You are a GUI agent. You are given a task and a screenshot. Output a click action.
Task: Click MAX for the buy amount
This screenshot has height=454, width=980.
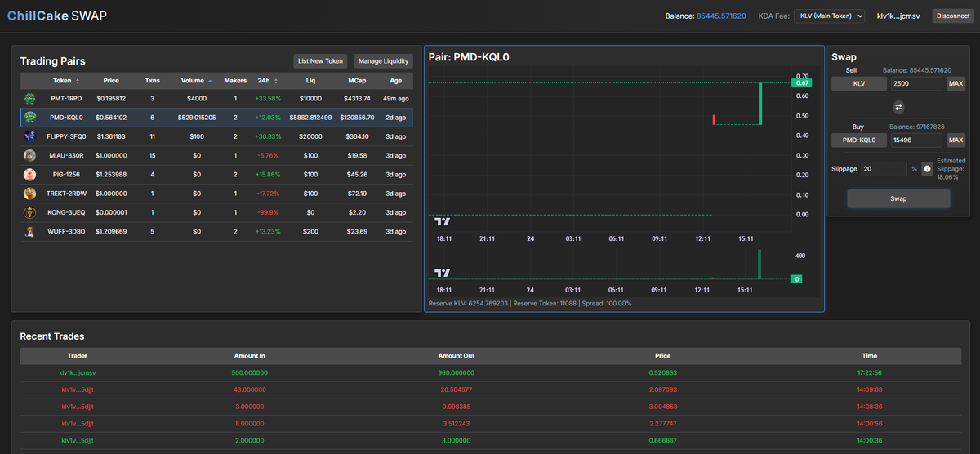955,140
